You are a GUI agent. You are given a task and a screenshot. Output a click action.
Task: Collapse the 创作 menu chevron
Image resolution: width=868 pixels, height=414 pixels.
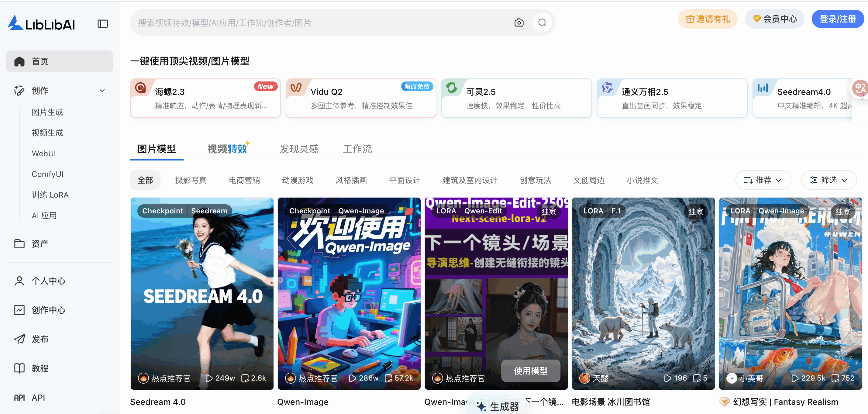point(102,90)
